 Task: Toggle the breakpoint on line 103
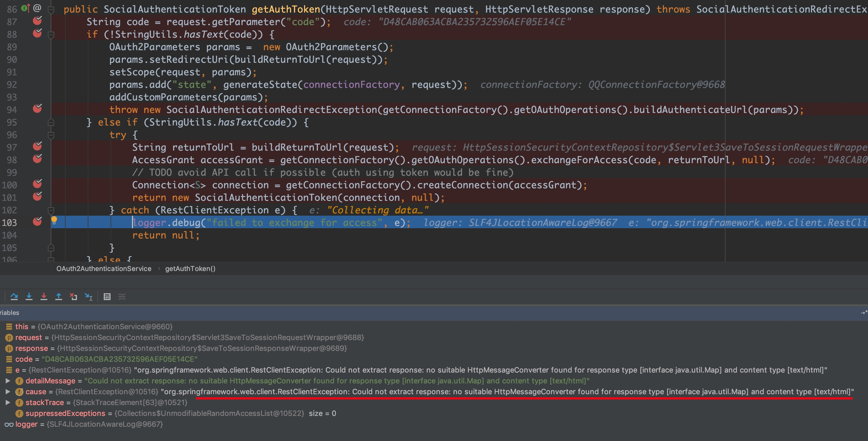(37, 222)
